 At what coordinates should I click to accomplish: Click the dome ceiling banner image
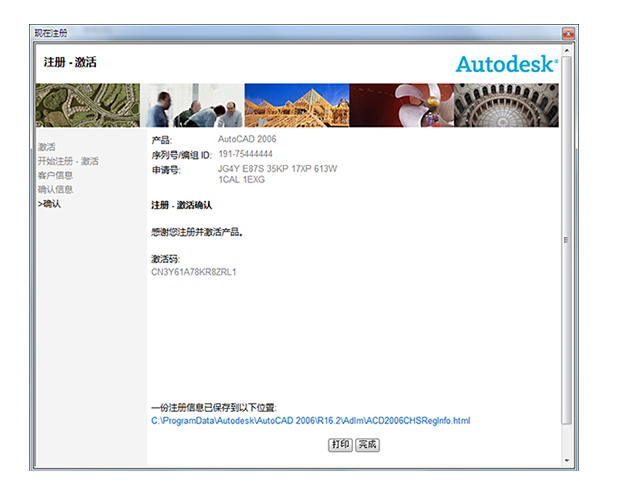tap(506, 105)
